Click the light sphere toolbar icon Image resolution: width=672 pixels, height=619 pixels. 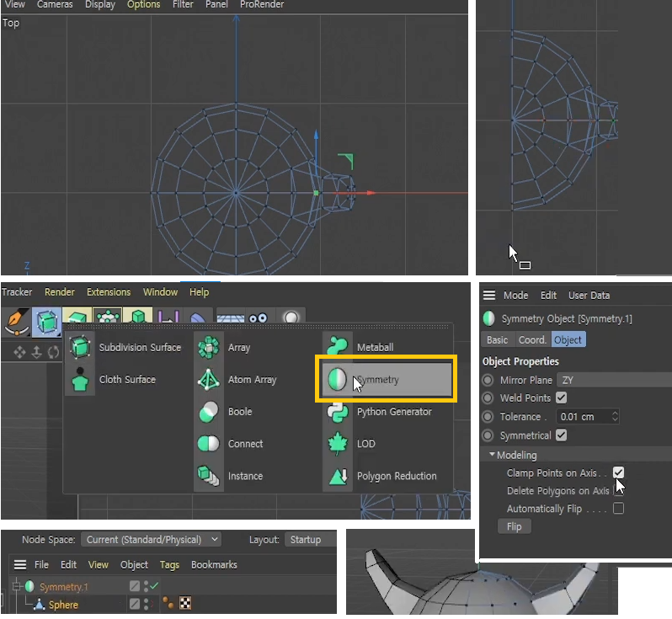(x=291, y=318)
